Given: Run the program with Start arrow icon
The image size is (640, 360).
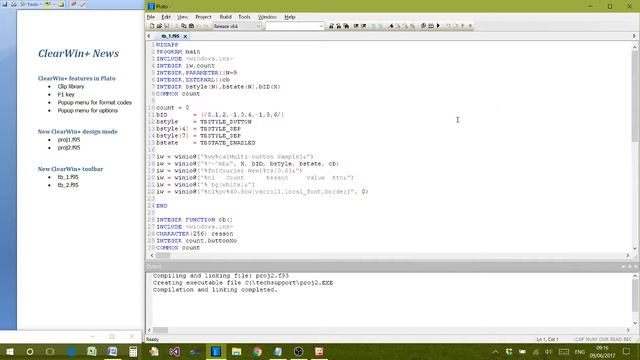Looking at the screenshot, I should [x=438, y=26].
